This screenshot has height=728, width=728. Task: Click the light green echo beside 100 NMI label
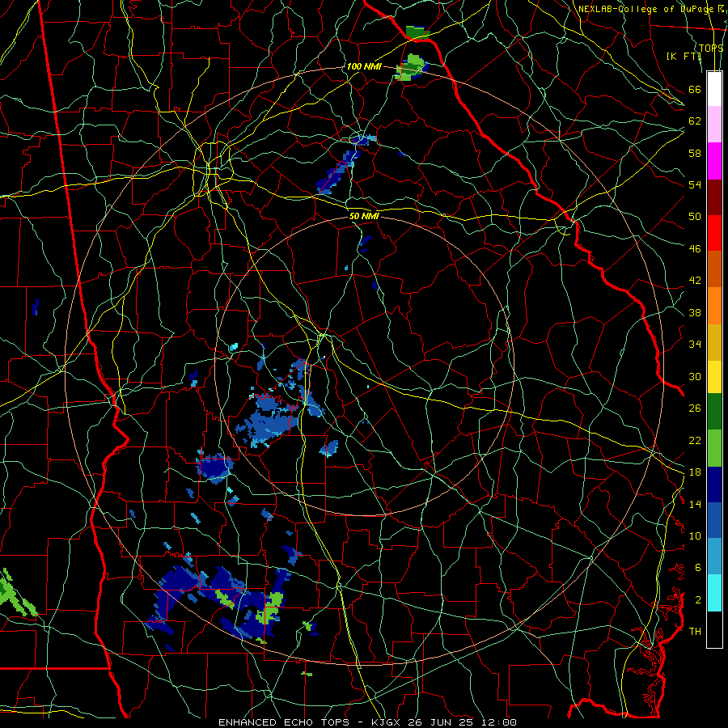click(x=410, y=68)
